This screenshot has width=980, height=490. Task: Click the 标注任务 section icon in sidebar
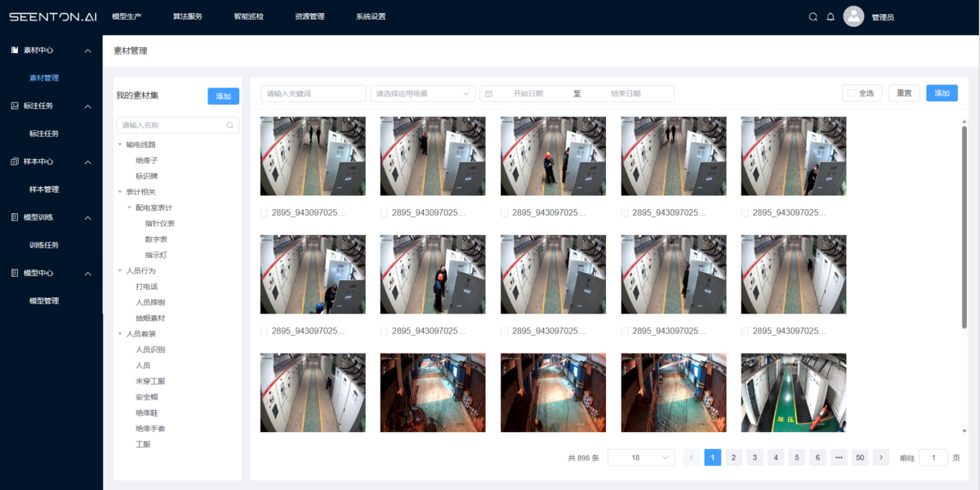[15, 106]
